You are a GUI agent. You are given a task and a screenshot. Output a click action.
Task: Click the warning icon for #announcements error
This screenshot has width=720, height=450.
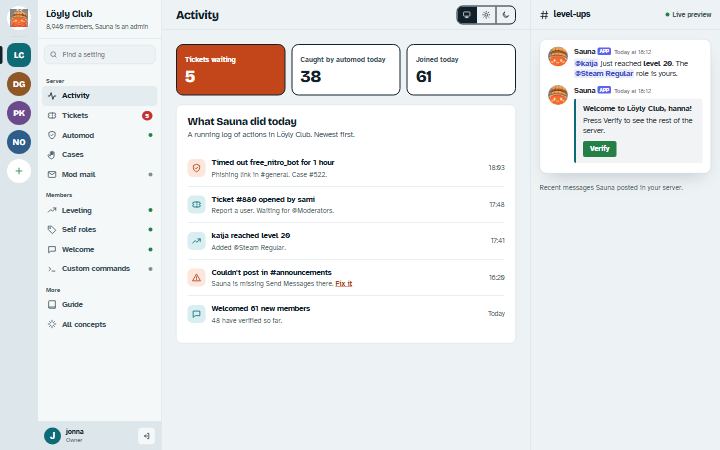(x=196, y=277)
